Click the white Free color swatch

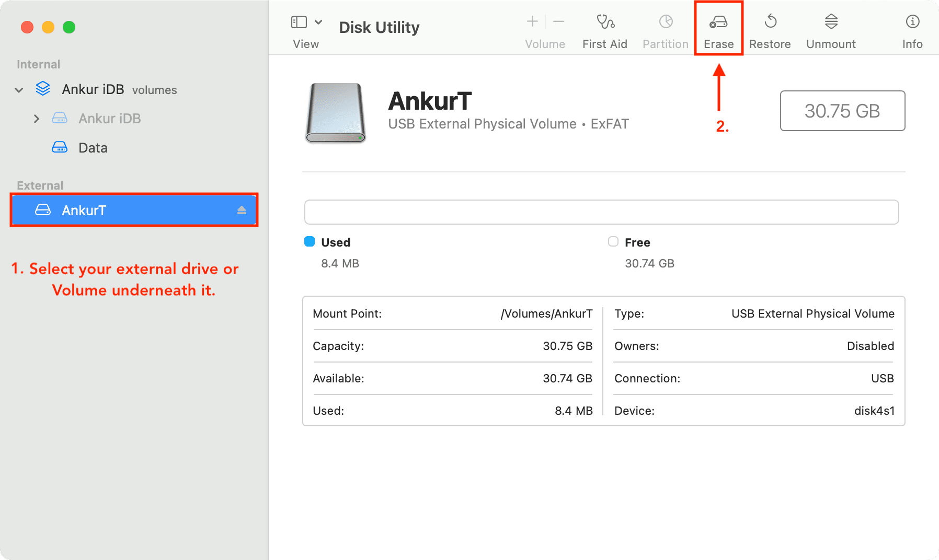coord(613,241)
